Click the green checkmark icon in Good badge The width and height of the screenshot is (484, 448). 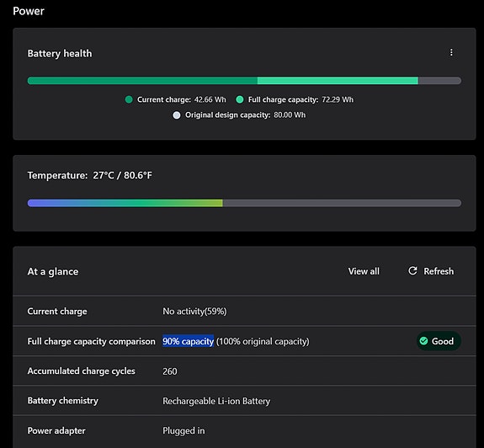point(423,341)
